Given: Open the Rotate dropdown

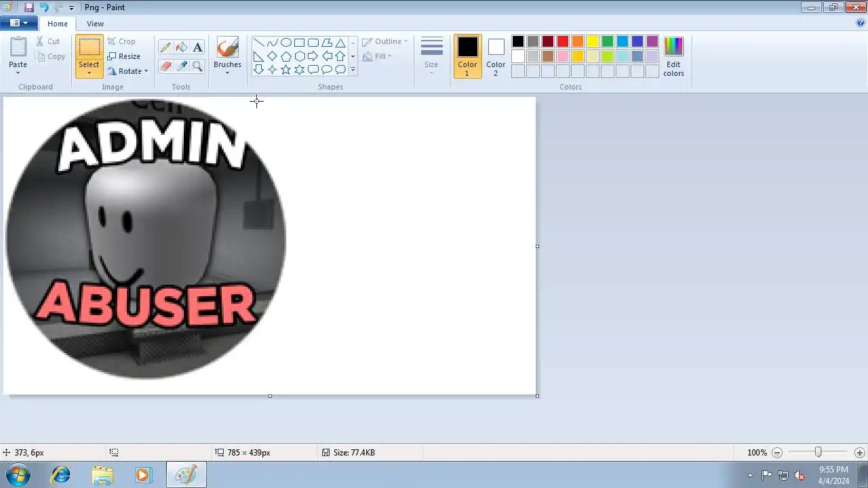Looking at the screenshot, I should point(127,71).
